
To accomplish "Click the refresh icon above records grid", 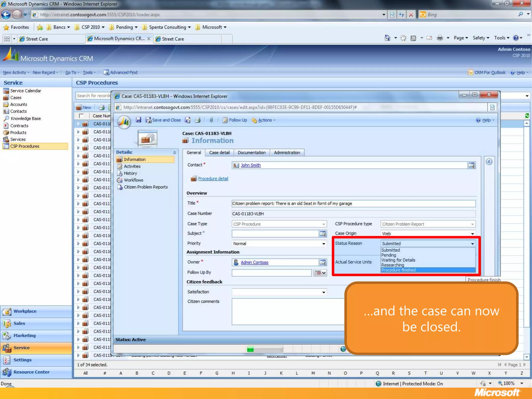I will 527,116.
